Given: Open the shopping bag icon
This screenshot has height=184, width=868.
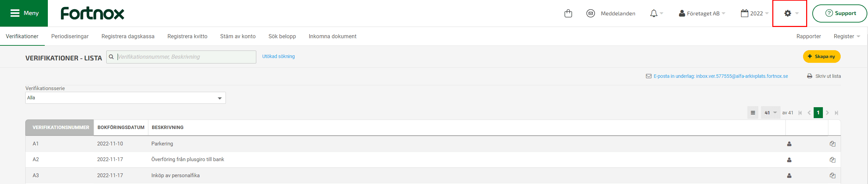Looking at the screenshot, I should coord(568,13).
